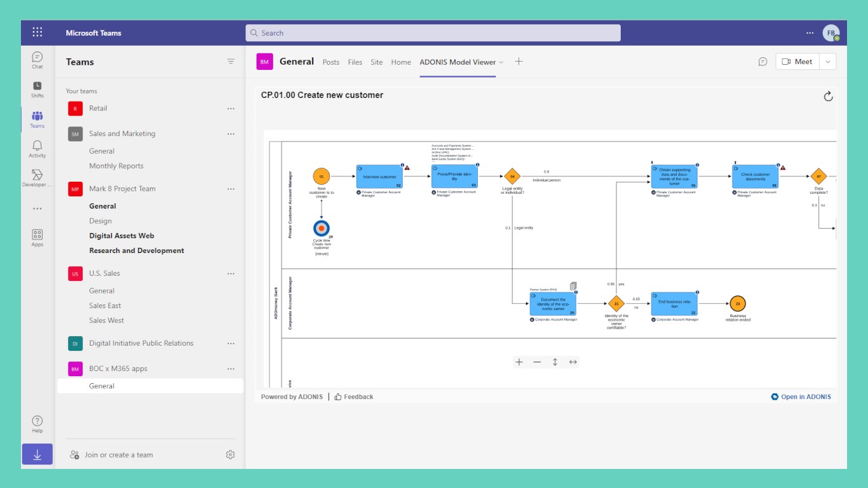
Task: Expand ADONIS Model Viewer tab chevron
Action: 501,62
